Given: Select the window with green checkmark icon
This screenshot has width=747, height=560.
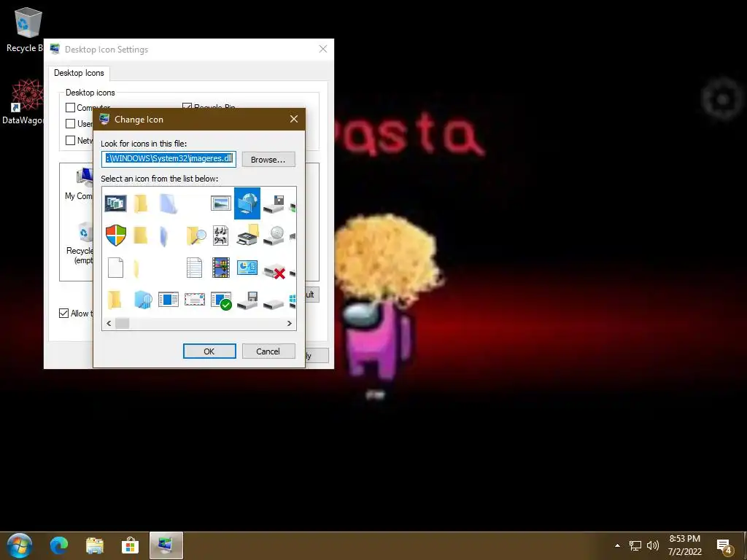Looking at the screenshot, I should [221, 300].
